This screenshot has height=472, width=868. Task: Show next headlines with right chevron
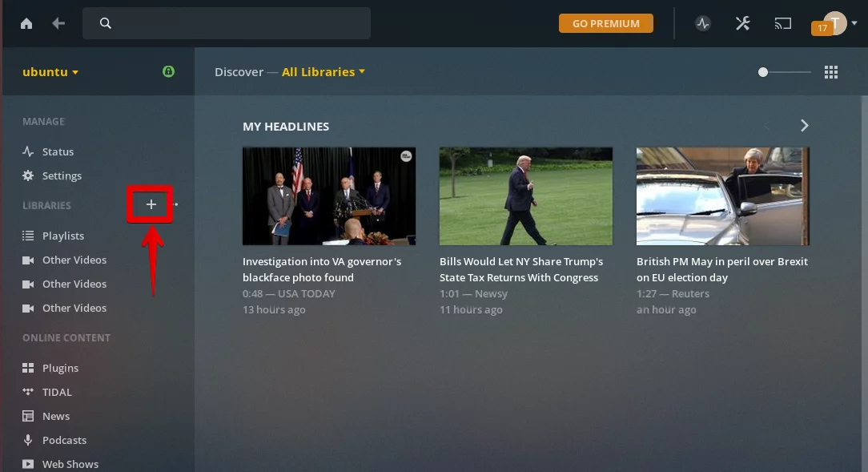point(804,126)
